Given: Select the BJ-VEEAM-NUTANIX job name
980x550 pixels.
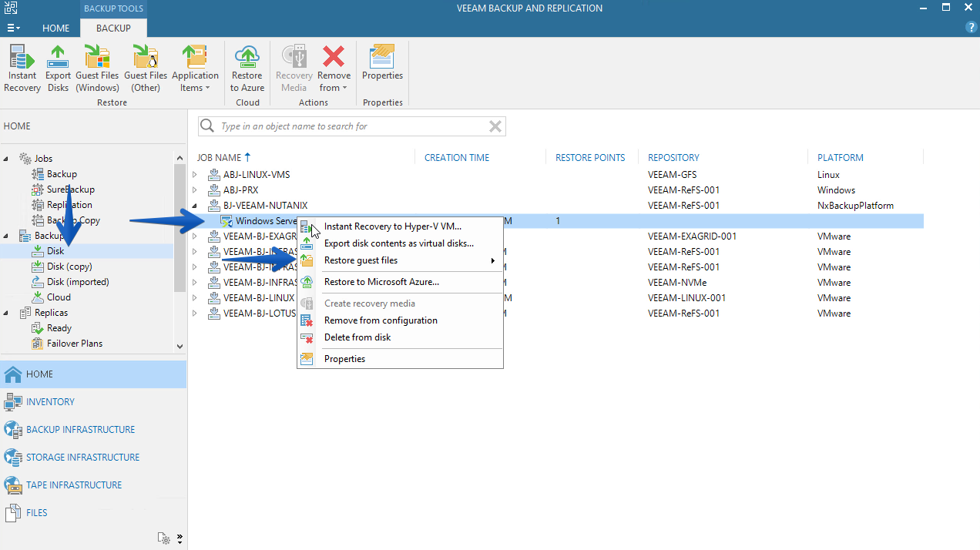Looking at the screenshot, I should [265, 206].
